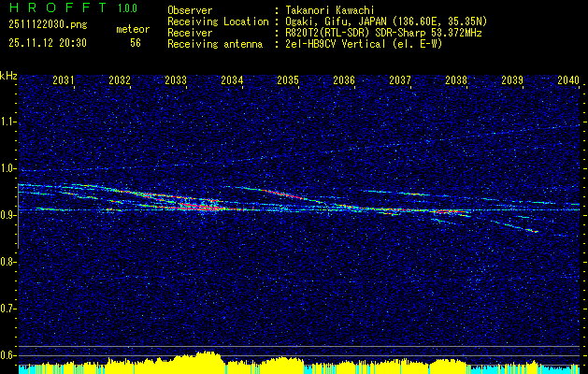Click time marker 2038

456,80
